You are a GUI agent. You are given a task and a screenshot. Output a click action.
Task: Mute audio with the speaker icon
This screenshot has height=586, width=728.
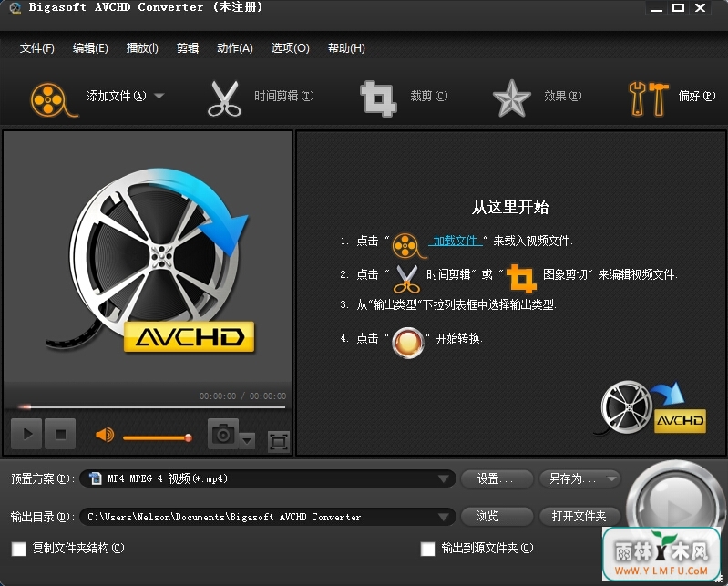105,435
